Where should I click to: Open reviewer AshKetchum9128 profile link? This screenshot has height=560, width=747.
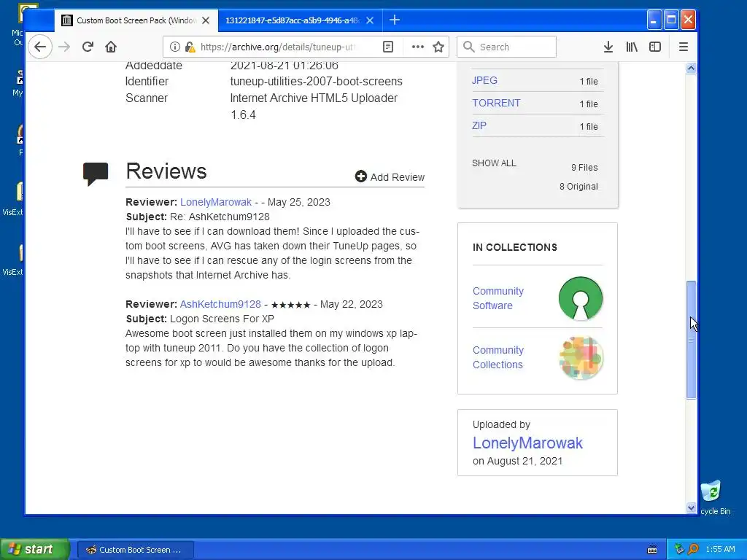220,304
